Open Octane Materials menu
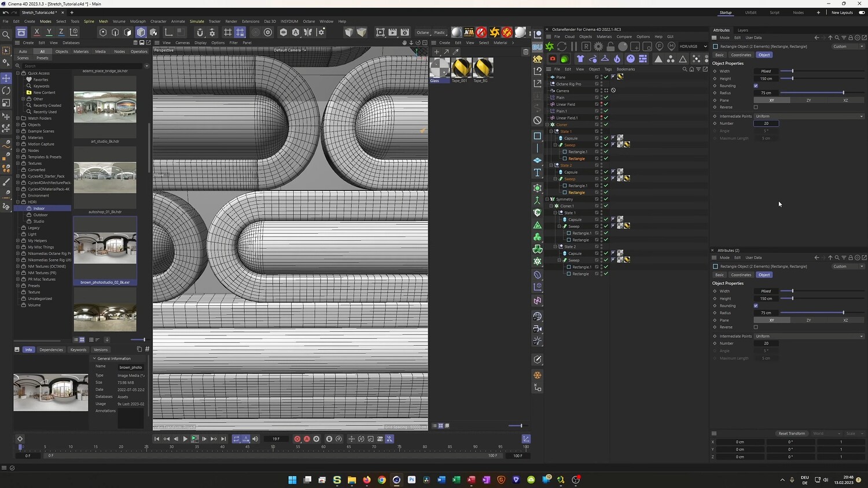 point(604,36)
